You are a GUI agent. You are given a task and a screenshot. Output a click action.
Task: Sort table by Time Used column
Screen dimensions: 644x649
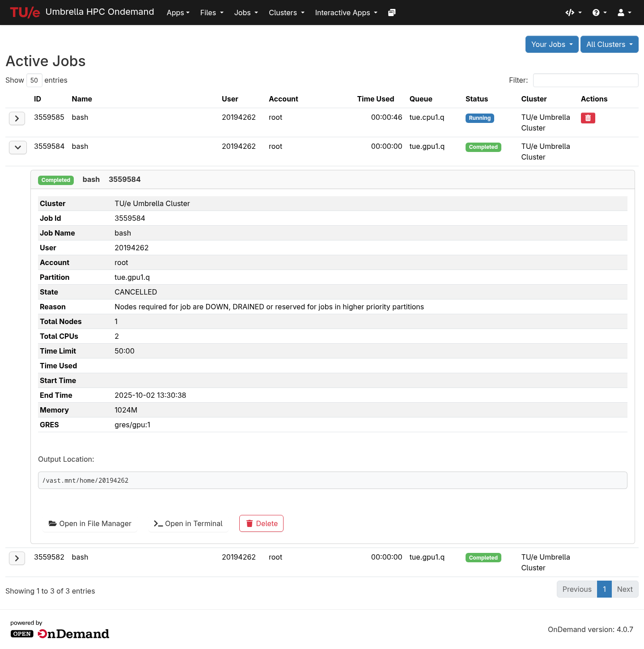375,99
